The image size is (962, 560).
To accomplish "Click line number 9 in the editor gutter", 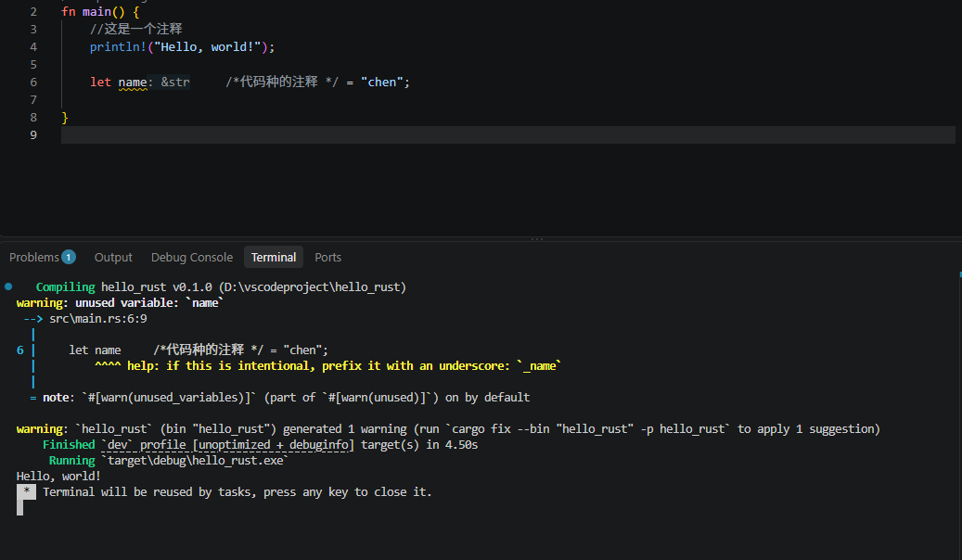I will [33, 135].
